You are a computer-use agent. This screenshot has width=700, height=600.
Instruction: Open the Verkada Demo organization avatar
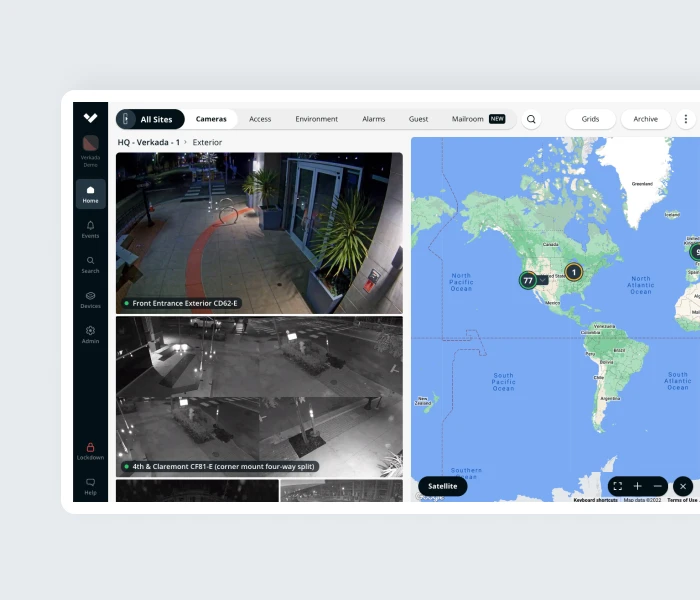point(91,143)
